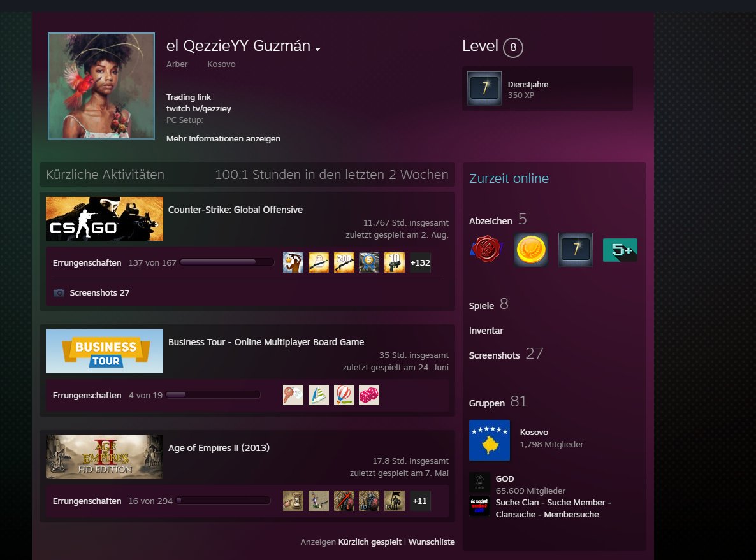Open the CS:GO 10 pistol achievement icon

pos(395,262)
